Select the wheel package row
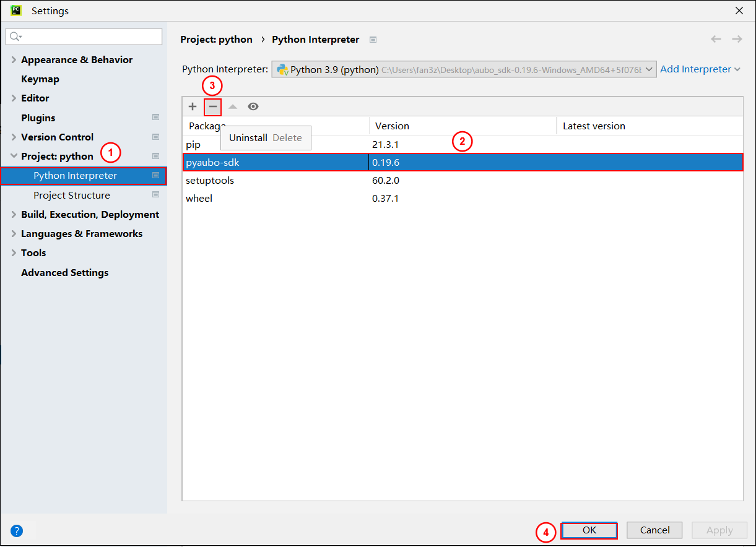The height and width of the screenshot is (547, 756). point(463,199)
